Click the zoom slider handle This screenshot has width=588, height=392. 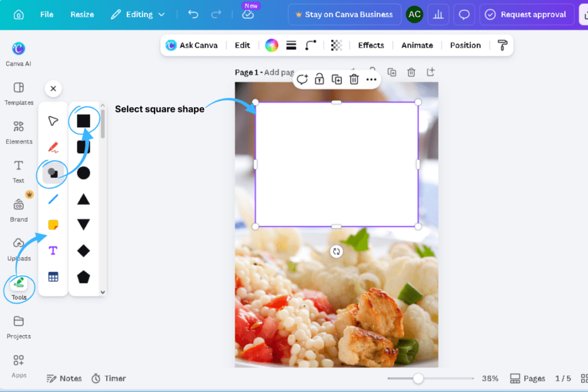pyautogui.click(x=418, y=378)
